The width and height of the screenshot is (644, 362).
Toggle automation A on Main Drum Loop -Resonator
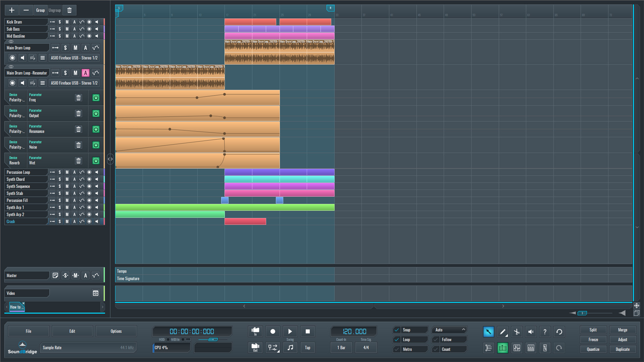tap(86, 73)
